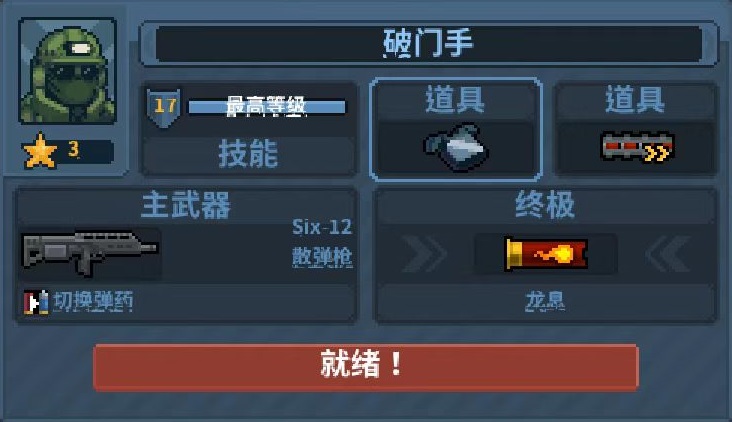Viewport: 732px width, 422px height.
Task: Click the 破门手 class name bar
Action: coord(429,44)
